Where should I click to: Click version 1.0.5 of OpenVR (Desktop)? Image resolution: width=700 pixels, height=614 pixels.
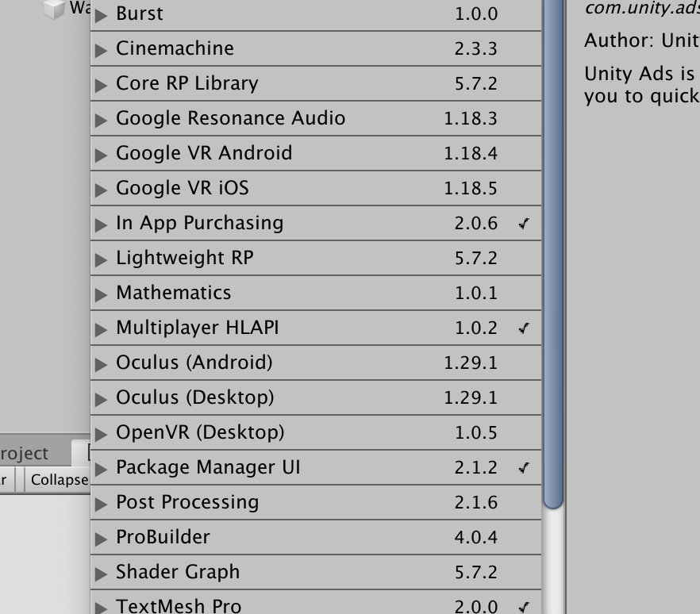coord(476,433)
